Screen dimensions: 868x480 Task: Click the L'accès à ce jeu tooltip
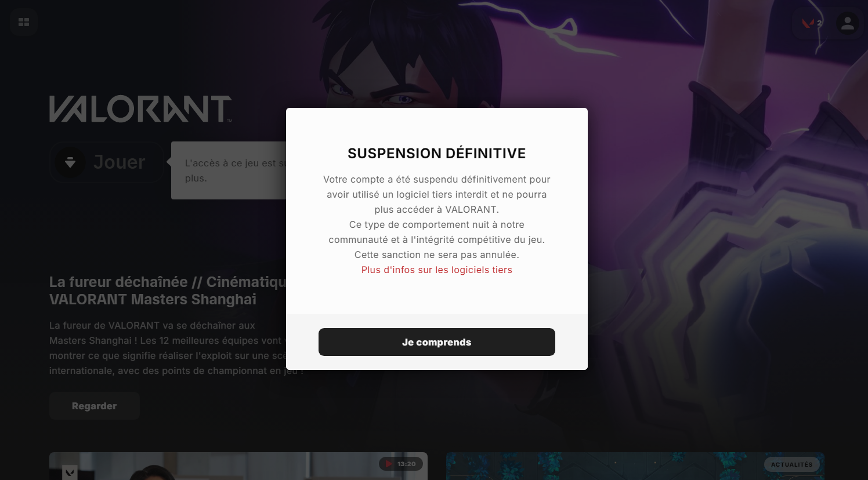[x=229, y=170]
